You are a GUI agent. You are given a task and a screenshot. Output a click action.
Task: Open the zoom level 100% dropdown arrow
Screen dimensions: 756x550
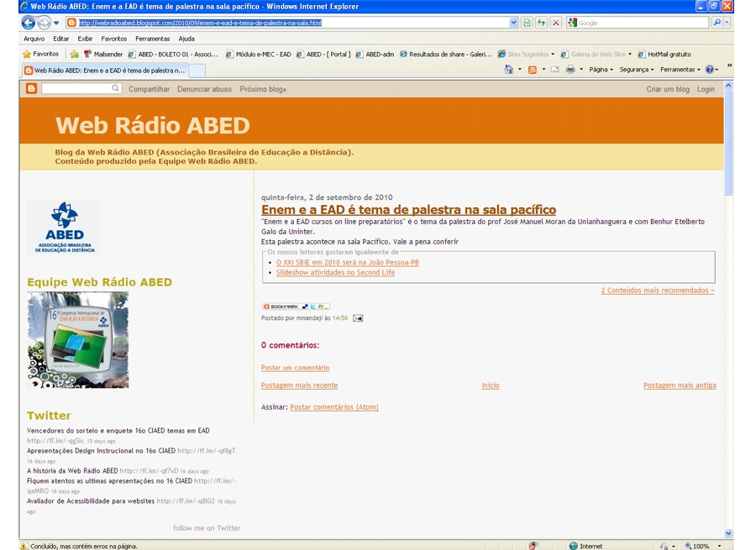719,546
